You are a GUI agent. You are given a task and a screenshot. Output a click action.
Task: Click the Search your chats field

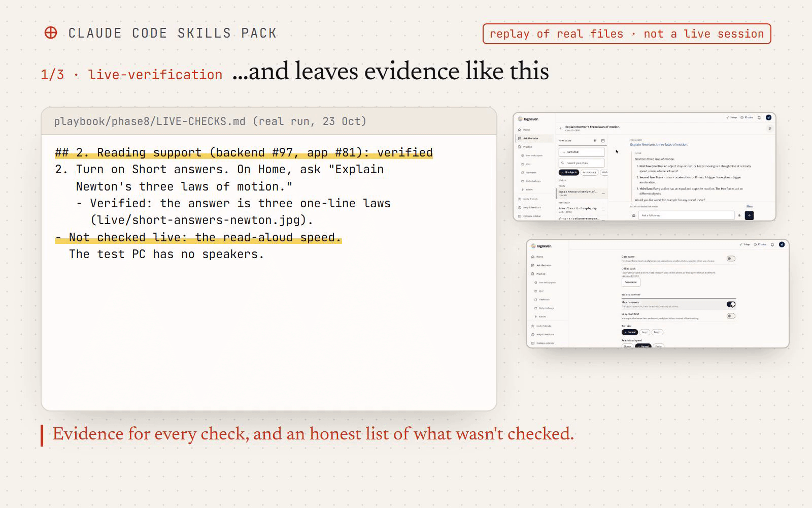pyautogui.click(x=582, y=163)
